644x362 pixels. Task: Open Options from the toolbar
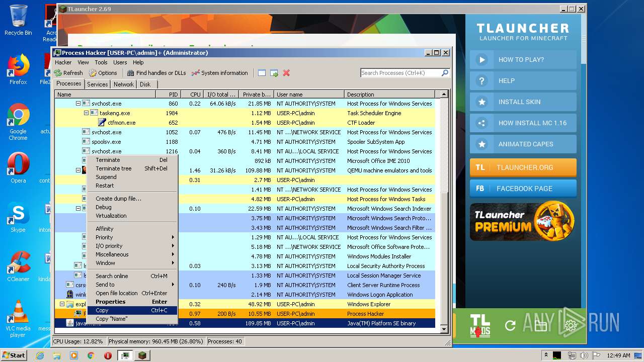(x=103, y=73)
